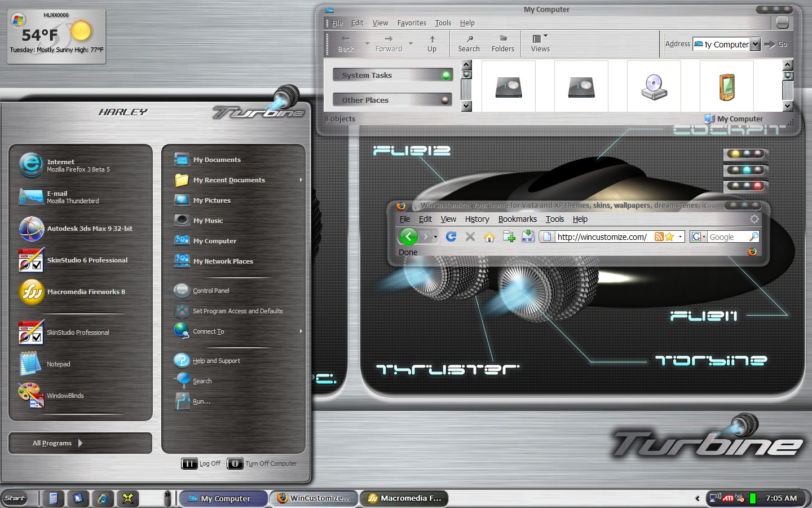Image resolution: width=812 pixels, height=508 pixels.
Task: Open the URL bar dropdown in Firefox
Action: [x=681, y=237]
